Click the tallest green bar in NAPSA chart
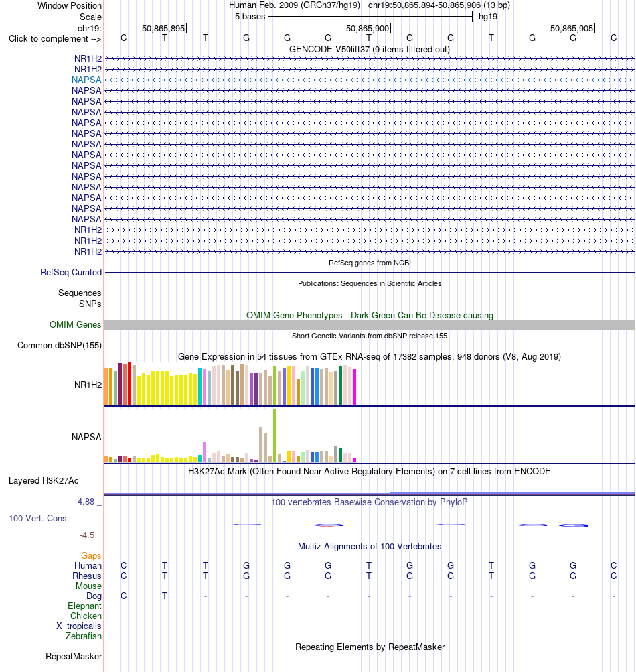 pos(275,435)
